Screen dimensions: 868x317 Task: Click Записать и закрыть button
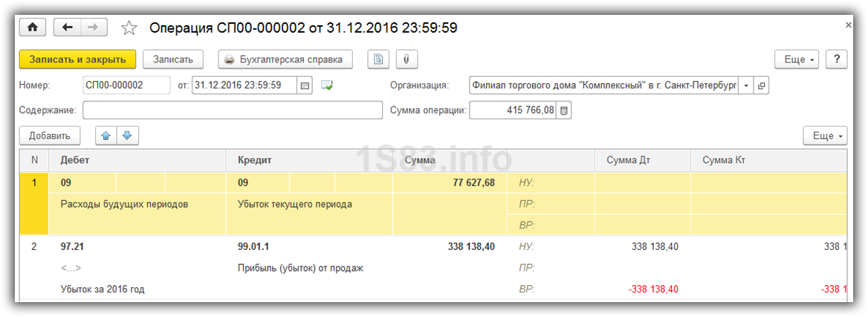point(77,60)
